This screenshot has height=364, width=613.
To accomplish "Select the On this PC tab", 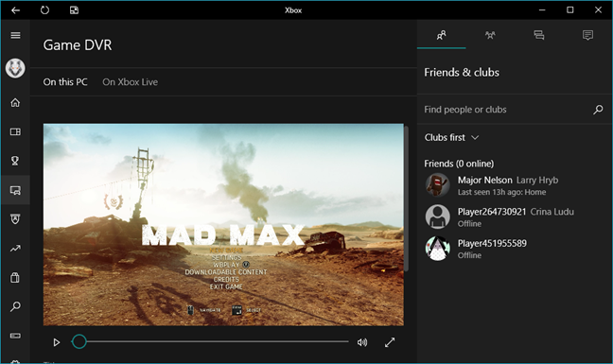I will [x=65, y=82].
